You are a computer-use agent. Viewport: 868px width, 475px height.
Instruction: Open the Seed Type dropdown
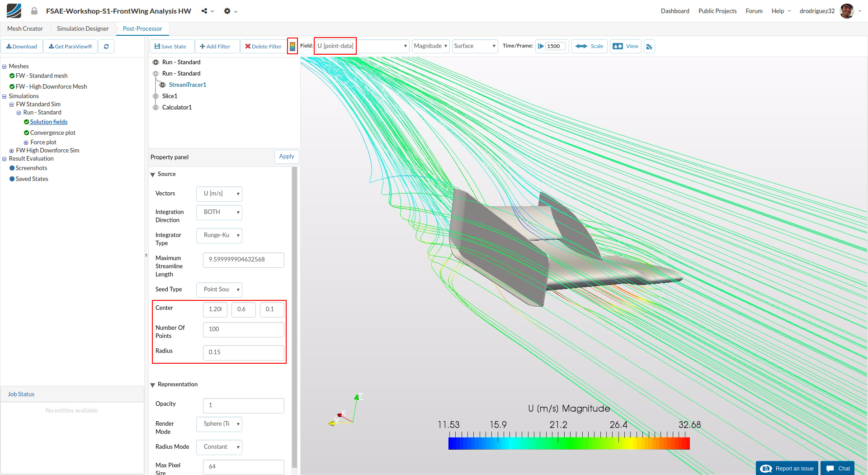pos(219,290)
